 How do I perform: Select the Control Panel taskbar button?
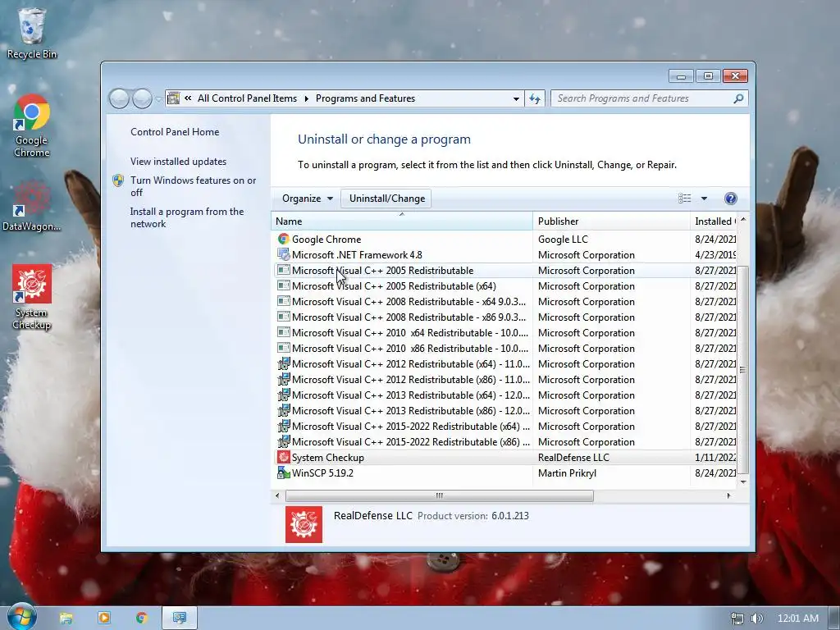180,618
